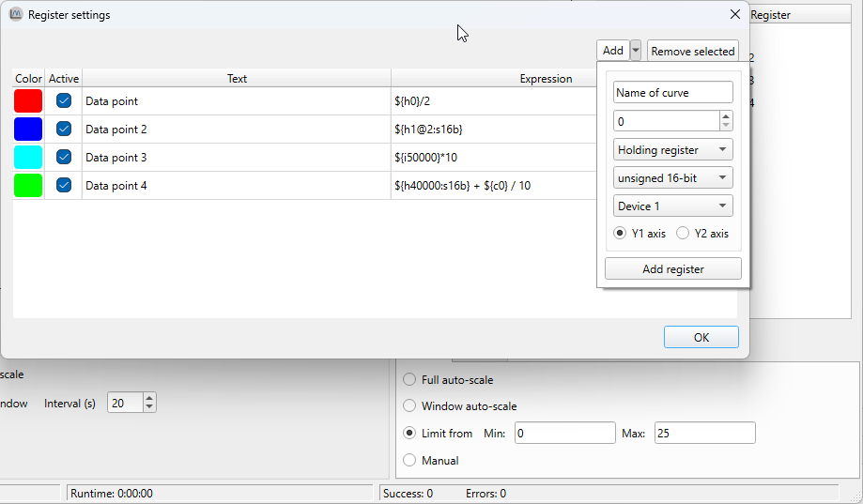Select the Limit from radio option
863x504 pixels.
[x=409, y=433]
